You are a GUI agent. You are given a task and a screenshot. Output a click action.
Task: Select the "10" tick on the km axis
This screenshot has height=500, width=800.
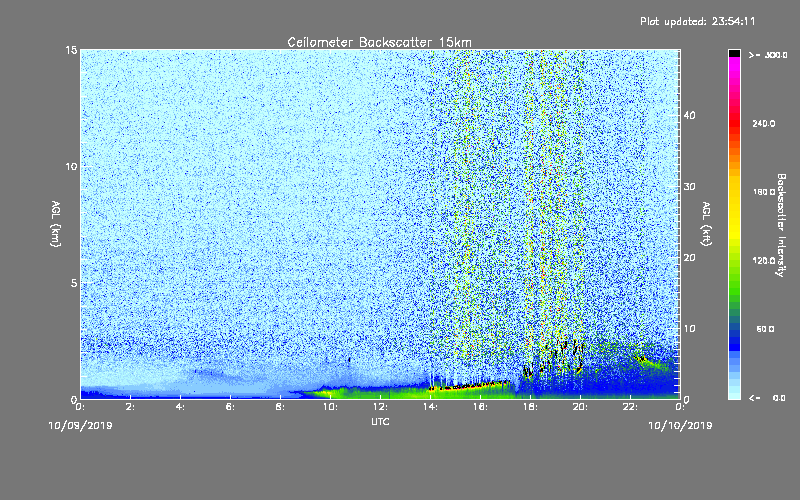point(71,166)
